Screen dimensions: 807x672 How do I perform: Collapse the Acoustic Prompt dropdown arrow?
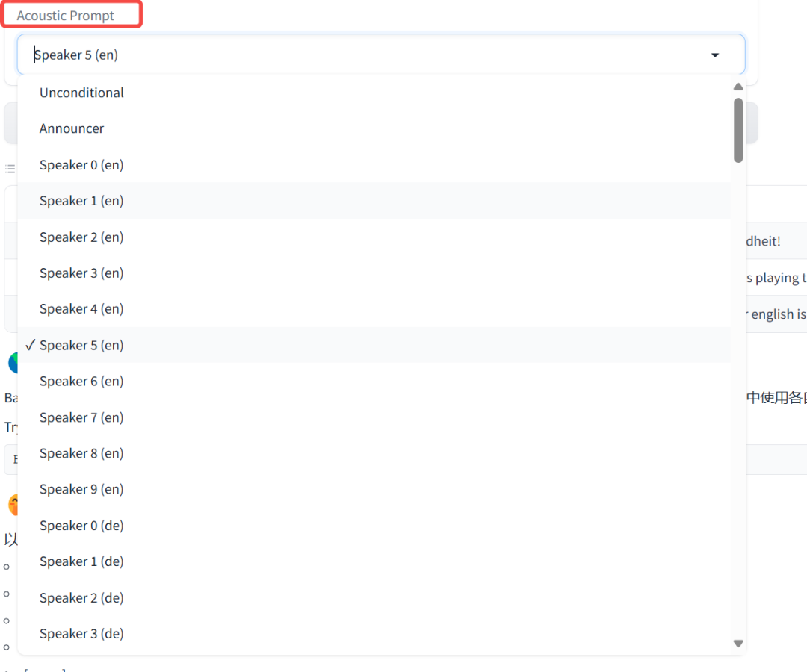pyautogui.click(x=715, y=55)
